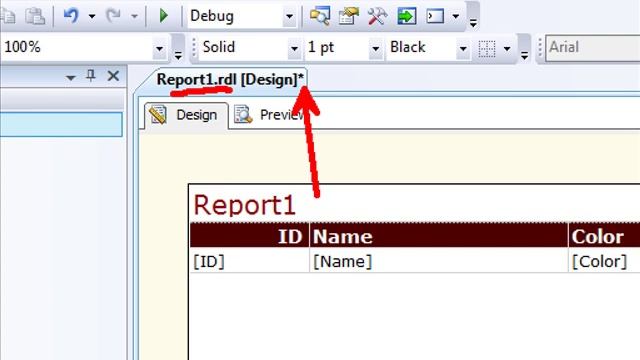Switch to the Preview tab
The width and height of the screenshot is (640, 360).
click(x=269, y=115)
